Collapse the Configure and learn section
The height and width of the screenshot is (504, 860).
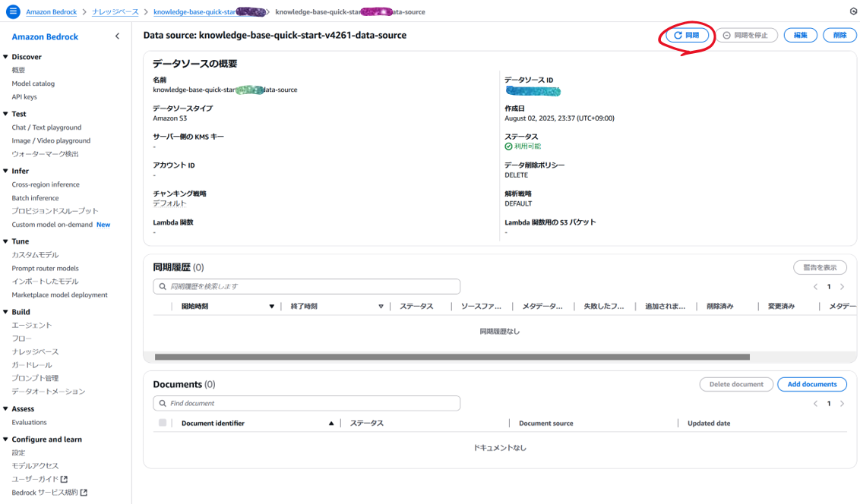pos(5,439)
